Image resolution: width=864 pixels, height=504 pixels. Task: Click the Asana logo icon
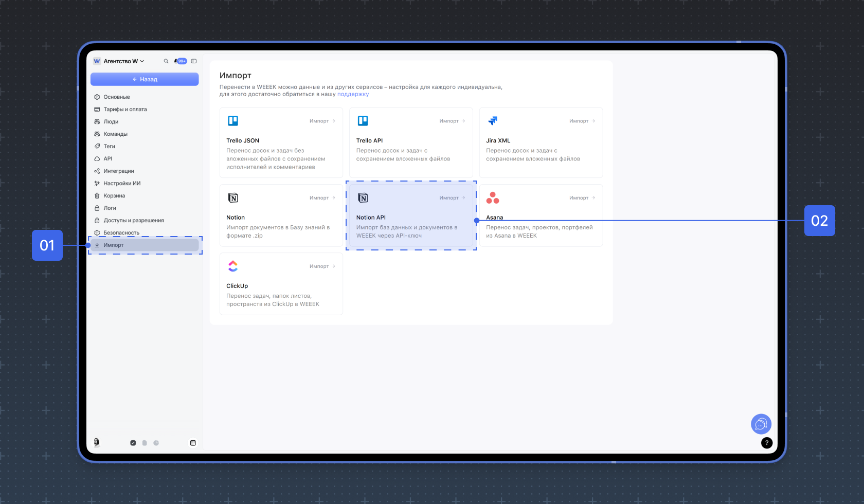493,197
